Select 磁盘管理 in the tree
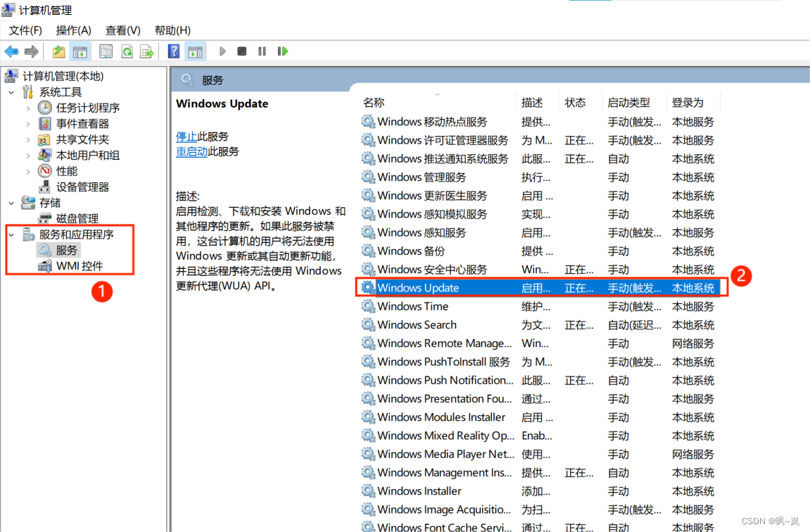 tap(77, 218)
